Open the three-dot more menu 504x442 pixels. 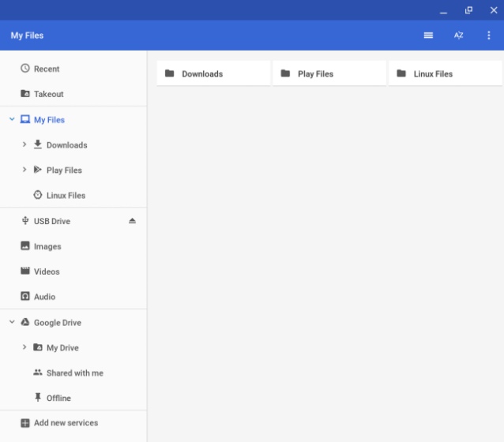tap(488, 36)
